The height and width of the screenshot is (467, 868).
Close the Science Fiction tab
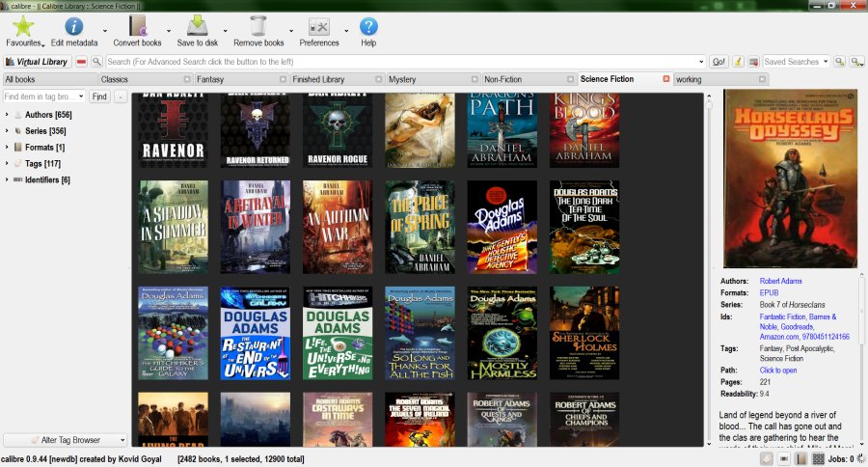(666, 79)
